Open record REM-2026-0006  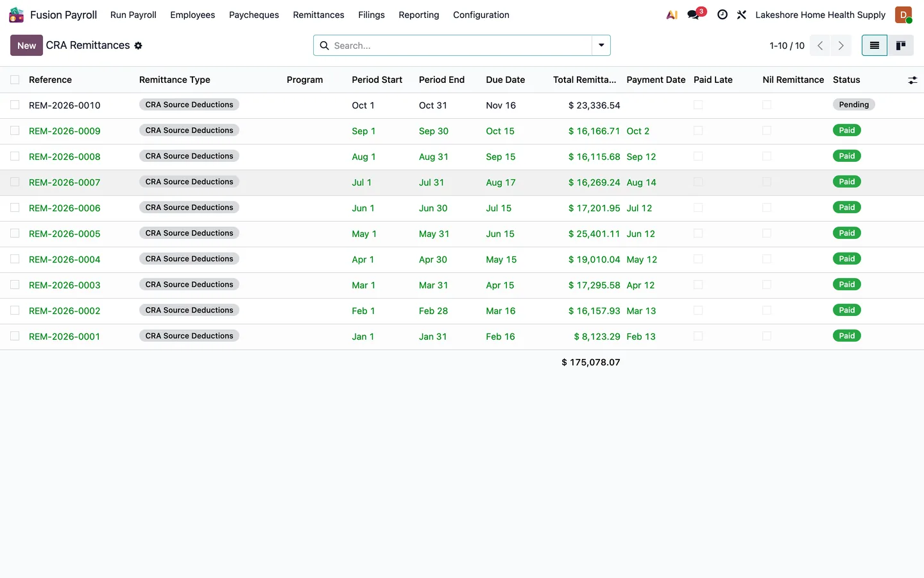click(x=65, y=208)
